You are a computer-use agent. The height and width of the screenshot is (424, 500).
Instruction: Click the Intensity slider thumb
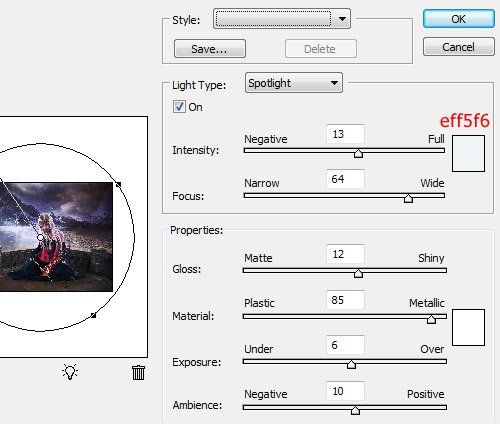pos(358,153)
